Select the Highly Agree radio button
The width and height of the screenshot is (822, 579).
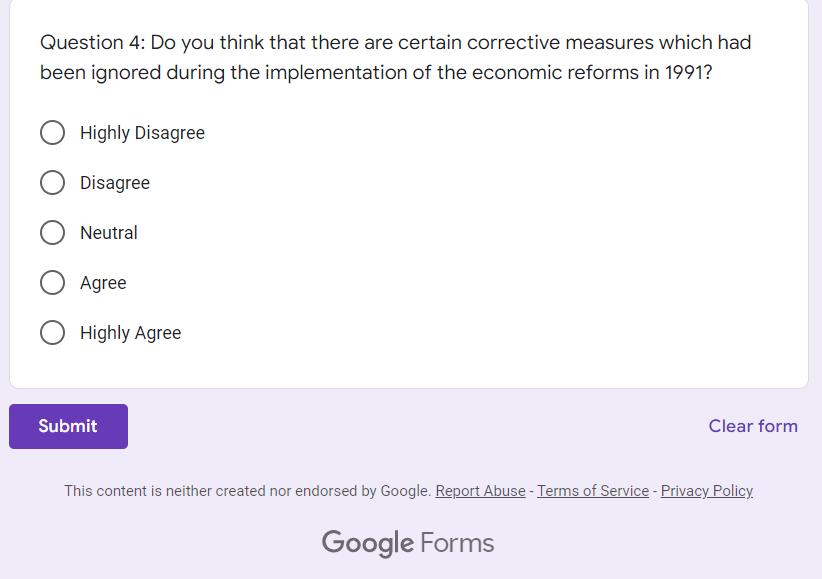point(53,333)
